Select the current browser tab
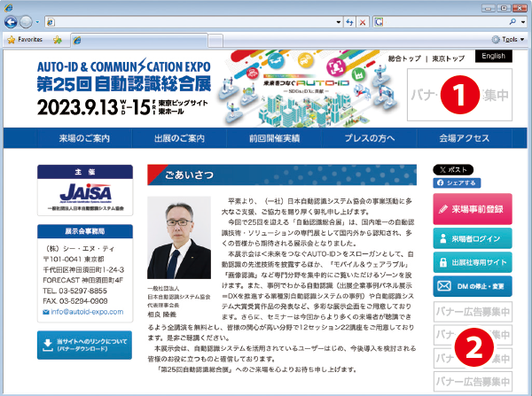The image size is (532, 396). [x=139, y=41]
